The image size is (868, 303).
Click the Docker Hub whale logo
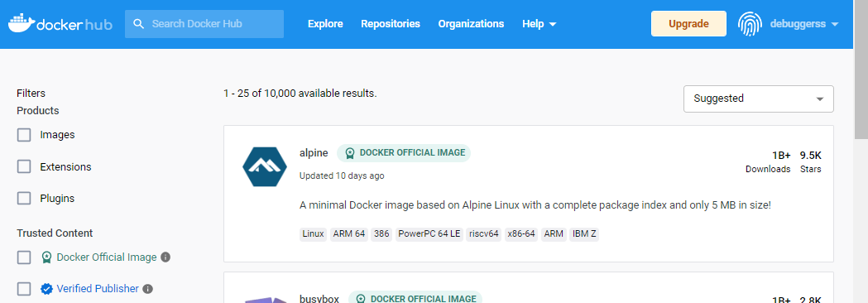click(x=60, y=24)
